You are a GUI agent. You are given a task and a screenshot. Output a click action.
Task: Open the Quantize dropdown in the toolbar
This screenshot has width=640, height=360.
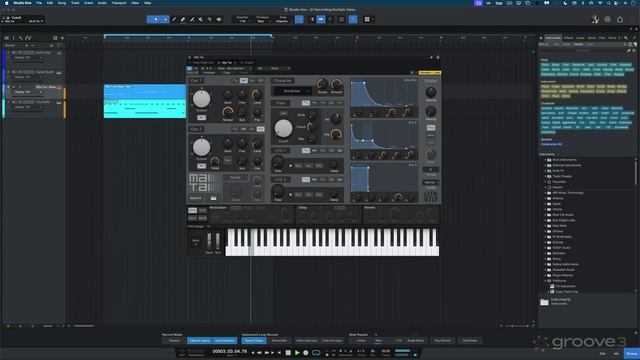pos(242,19)
